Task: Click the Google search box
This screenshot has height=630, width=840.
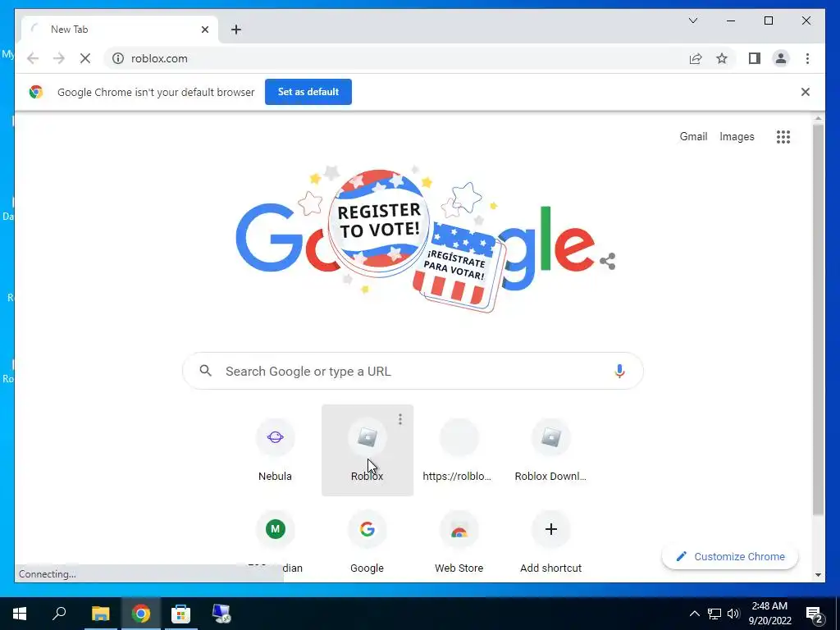Action: click(413, 372)
